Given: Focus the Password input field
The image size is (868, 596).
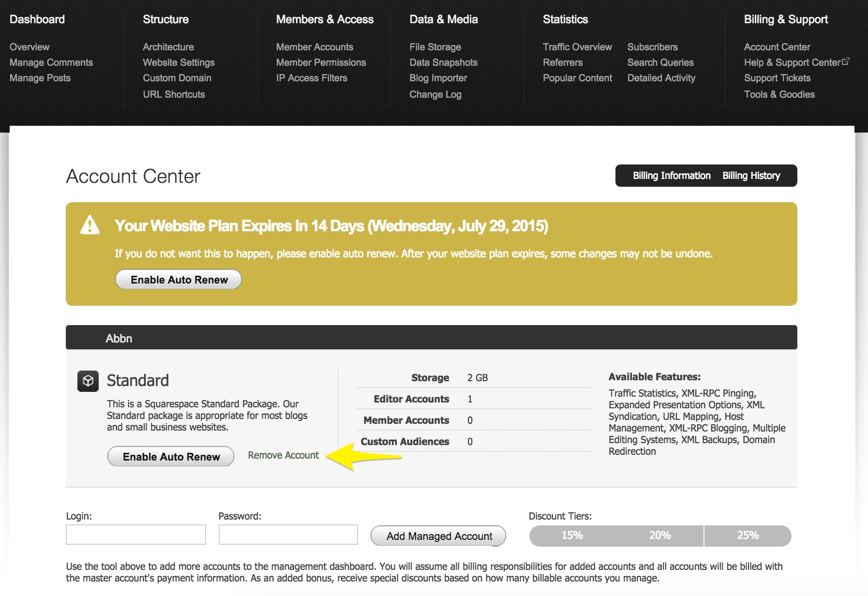Looking at the screenshot, I should pos(288,535).
